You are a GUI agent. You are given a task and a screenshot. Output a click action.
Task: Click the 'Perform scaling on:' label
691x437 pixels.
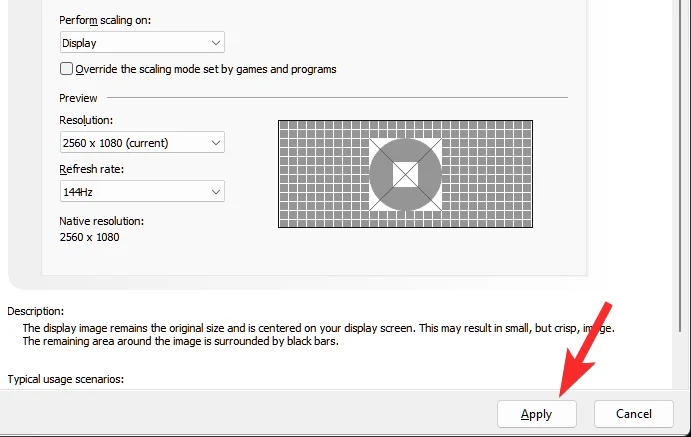[105, 20]
